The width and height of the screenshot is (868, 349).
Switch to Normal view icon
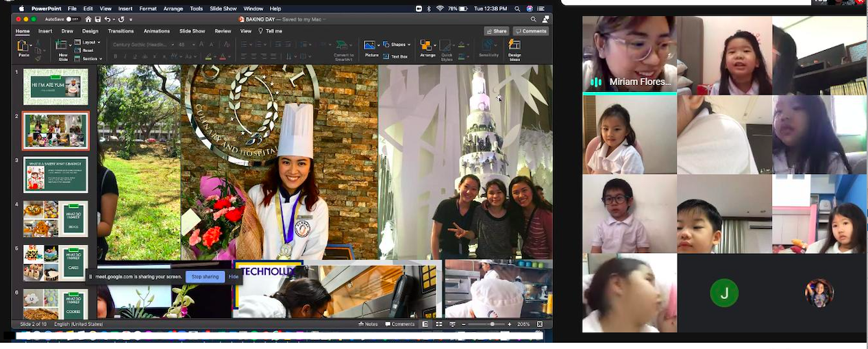425,324
